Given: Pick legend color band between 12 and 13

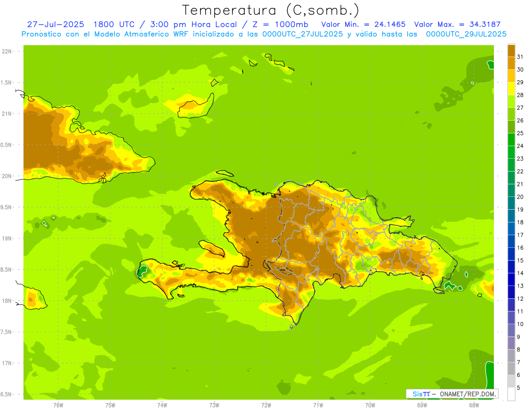Looking at the screenshot, I should click(511, 292).
